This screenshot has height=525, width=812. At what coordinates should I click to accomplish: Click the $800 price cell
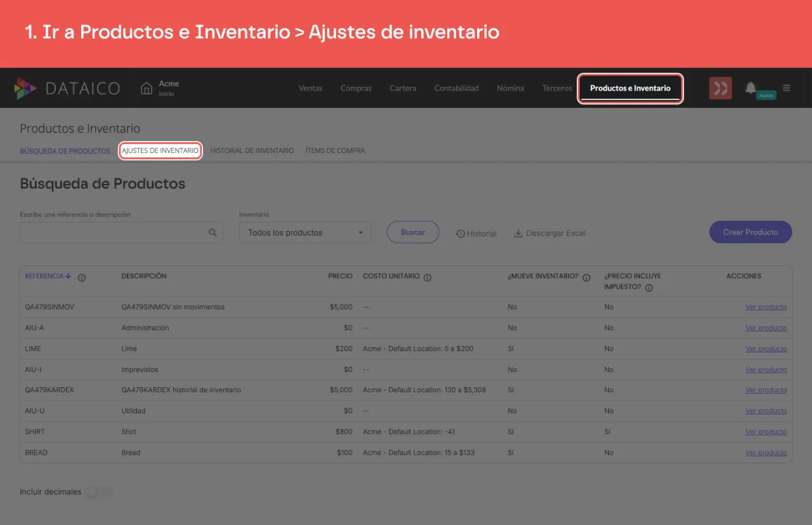pos(344,432)
